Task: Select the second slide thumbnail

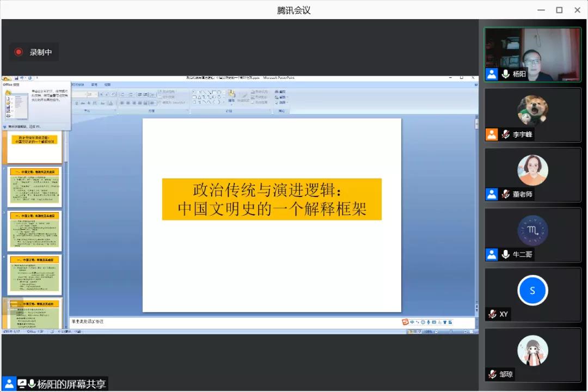Action: tap(34, 187)
